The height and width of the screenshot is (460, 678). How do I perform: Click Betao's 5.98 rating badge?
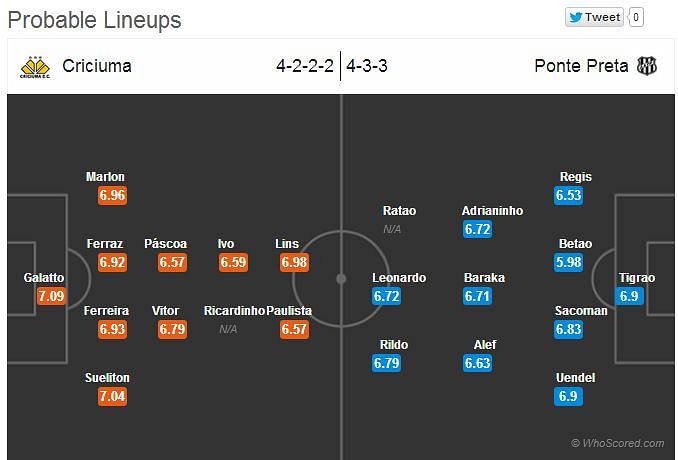[x=568, y=262]
